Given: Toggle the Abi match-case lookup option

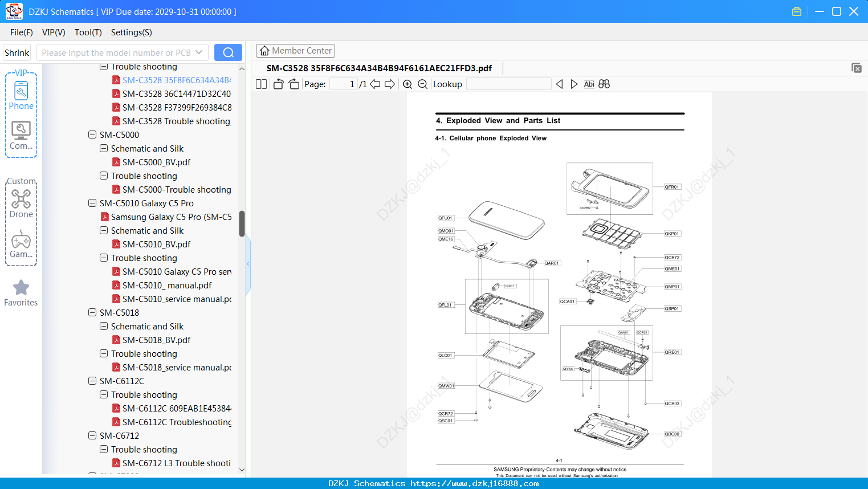Looking at the screenshot, I should click(589, 84).
